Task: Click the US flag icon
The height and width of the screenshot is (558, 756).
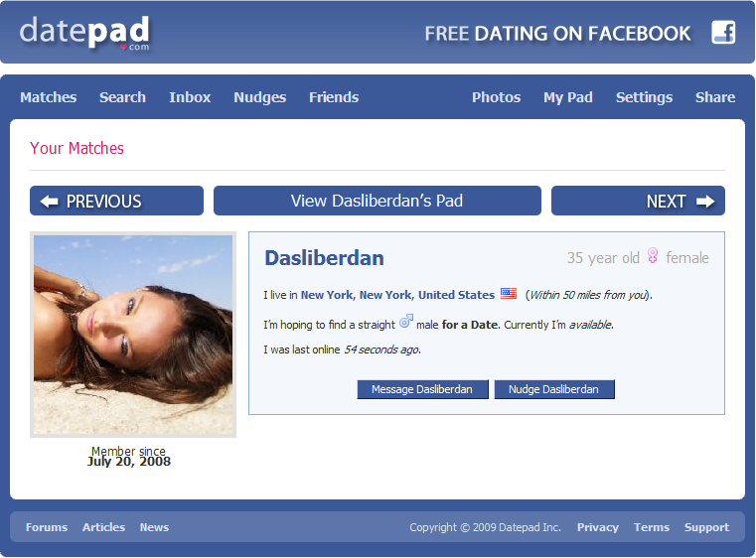Action: [509, 294]
